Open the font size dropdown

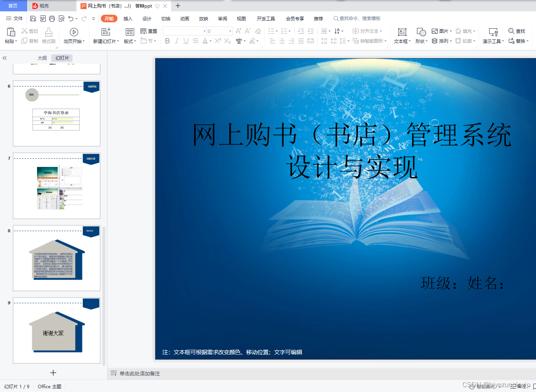click(x=230, y=31)
